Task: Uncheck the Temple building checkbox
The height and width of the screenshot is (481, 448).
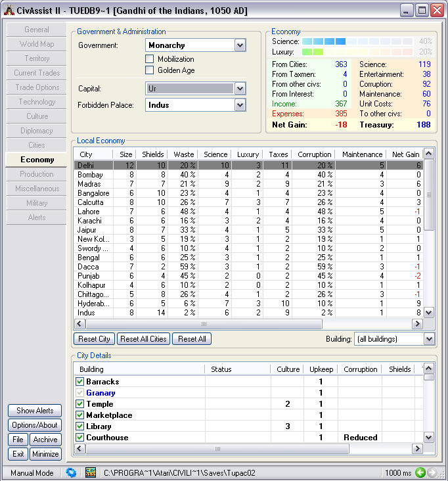Action: (79, 404)
